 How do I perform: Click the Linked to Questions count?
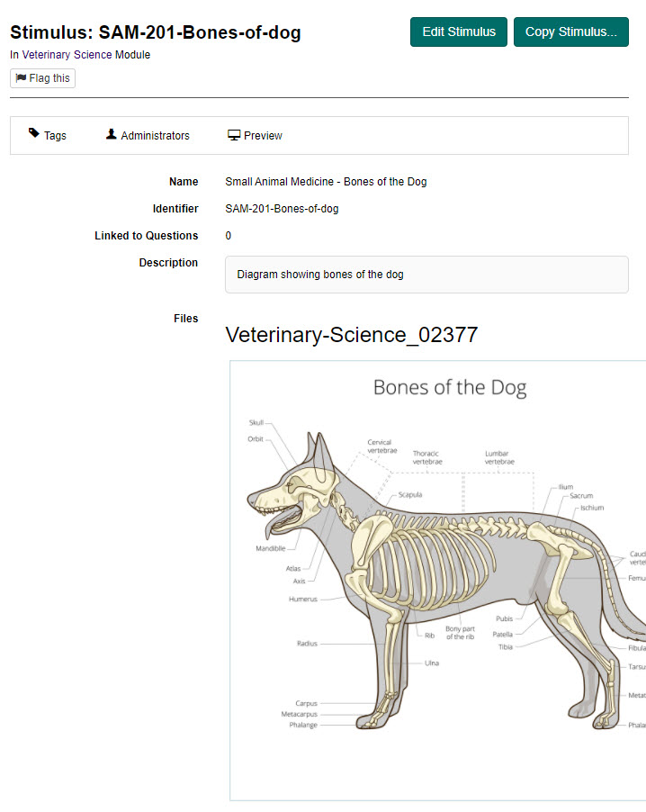tap(229, 236)
